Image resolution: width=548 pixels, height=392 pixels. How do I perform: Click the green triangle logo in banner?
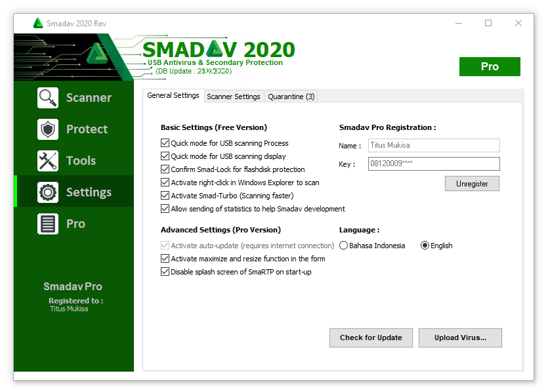97,53
